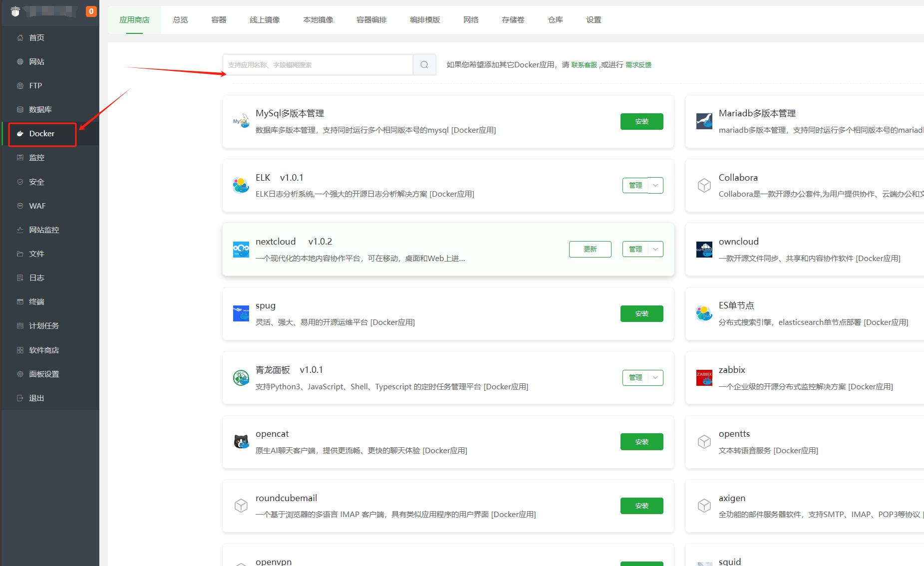Image resolution: width=924 pixels, height=566 pixels.
Task: Open 监控 monitoring sidebar item
Action: [x=50, y=157]
